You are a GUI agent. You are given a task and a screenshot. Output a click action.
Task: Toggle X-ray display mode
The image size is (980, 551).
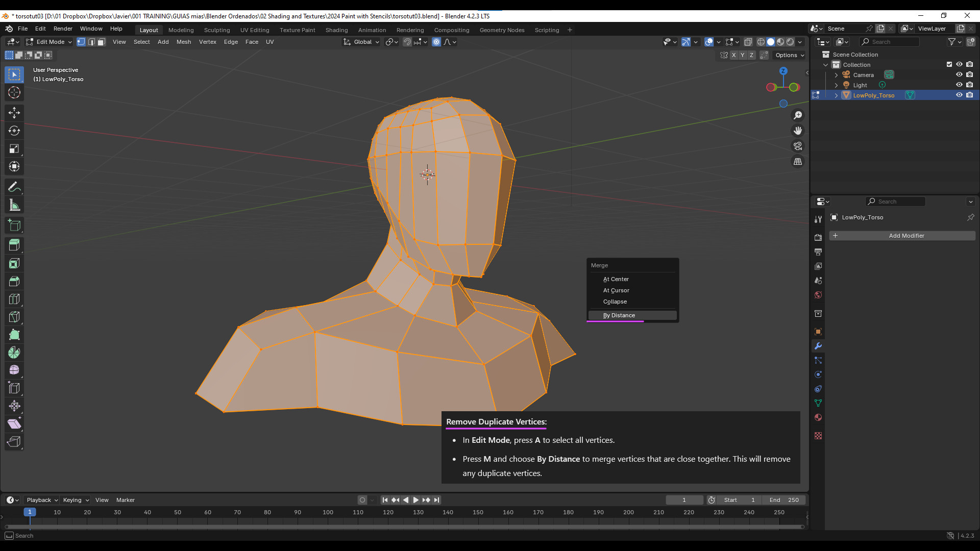[748, 42]
